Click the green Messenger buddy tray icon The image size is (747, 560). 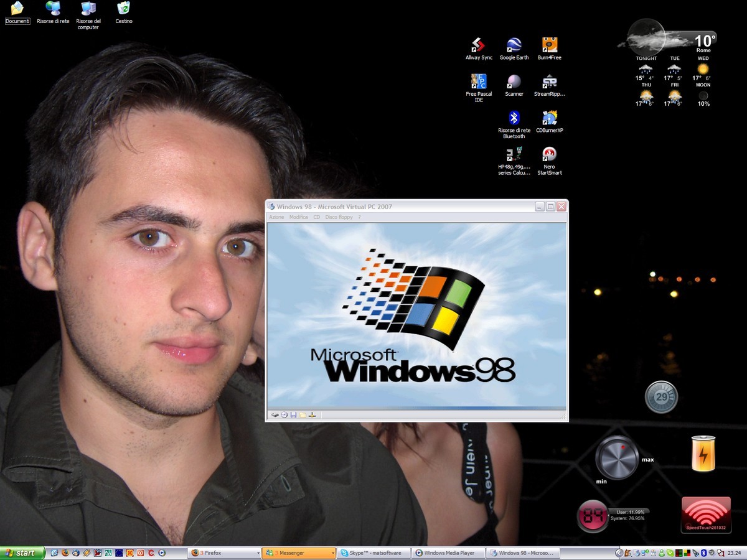click(x=662, y=553)
